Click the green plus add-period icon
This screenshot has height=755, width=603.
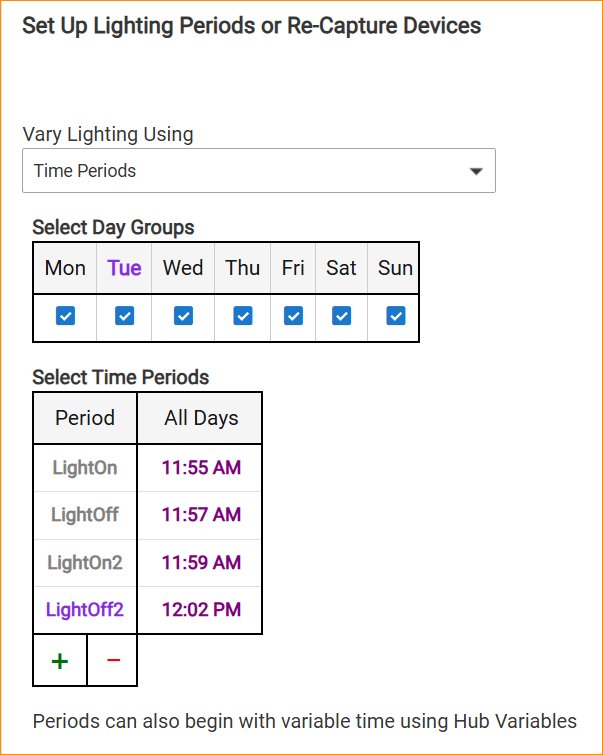60,661
